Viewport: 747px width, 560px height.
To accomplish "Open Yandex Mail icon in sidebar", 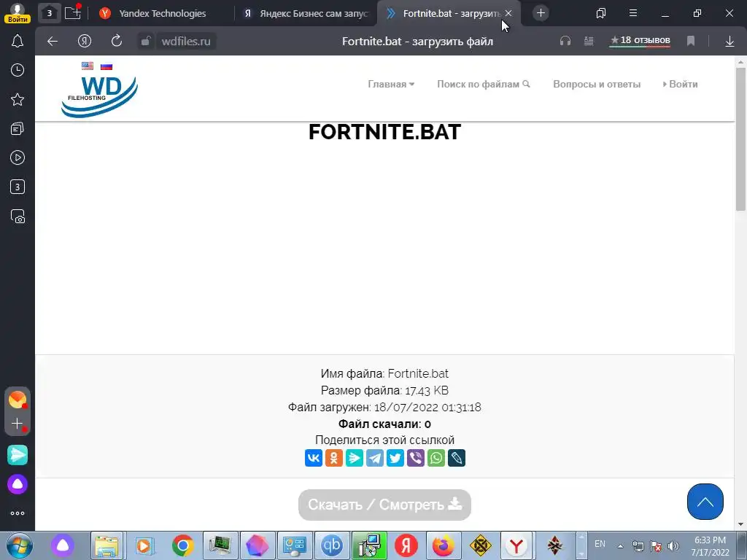I will (x=18, y=399).
